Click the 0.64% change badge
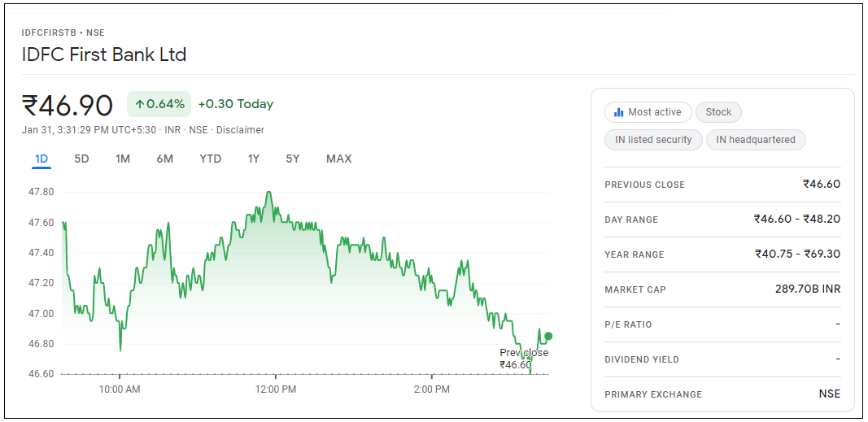 [x=159, y=104]
